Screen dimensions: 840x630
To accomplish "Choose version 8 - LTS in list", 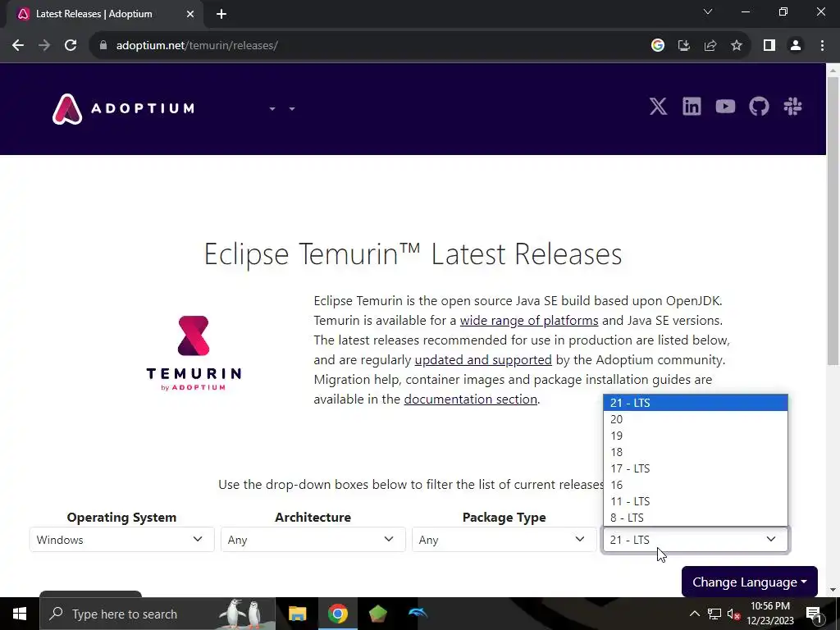I will (696, 518).
